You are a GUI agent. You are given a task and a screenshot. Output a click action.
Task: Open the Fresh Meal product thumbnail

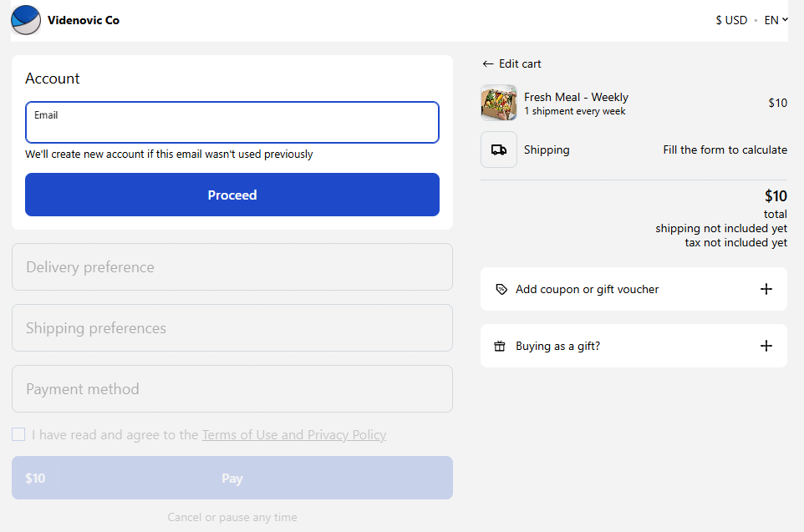coord(499,103)
